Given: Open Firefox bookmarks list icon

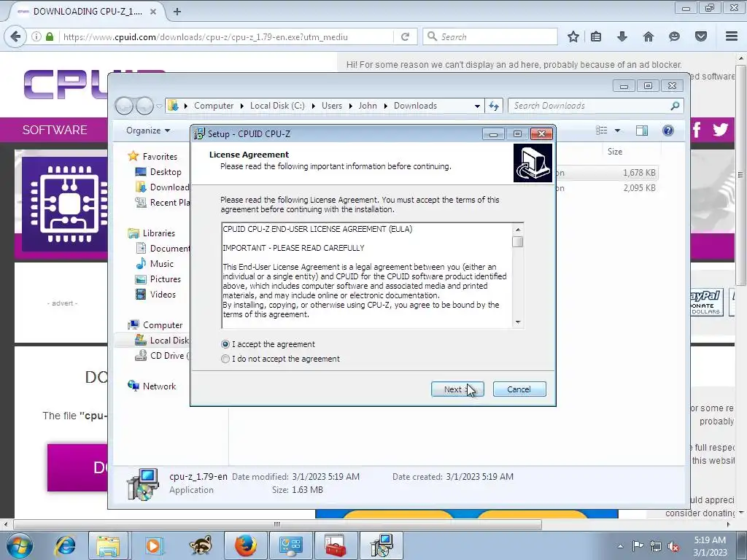Looking at the screenshot, I should point(596,36).
